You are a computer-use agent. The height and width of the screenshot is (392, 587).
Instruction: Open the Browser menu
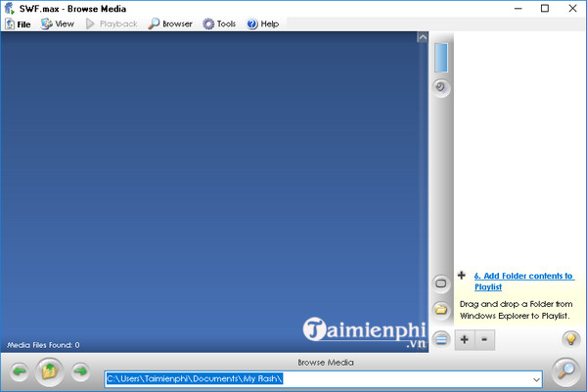pos(170,24)
